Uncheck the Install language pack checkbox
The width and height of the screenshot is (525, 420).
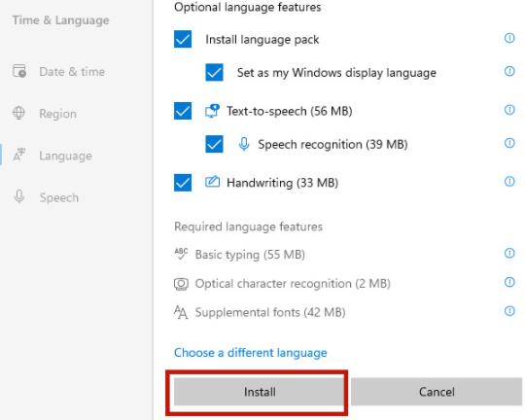click(183, 39)
